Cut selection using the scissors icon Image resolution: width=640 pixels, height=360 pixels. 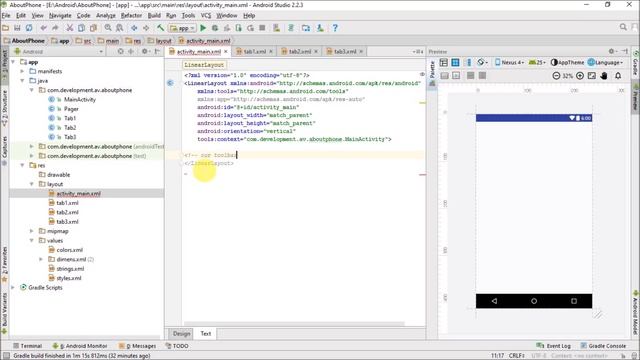tap(70, 28)
